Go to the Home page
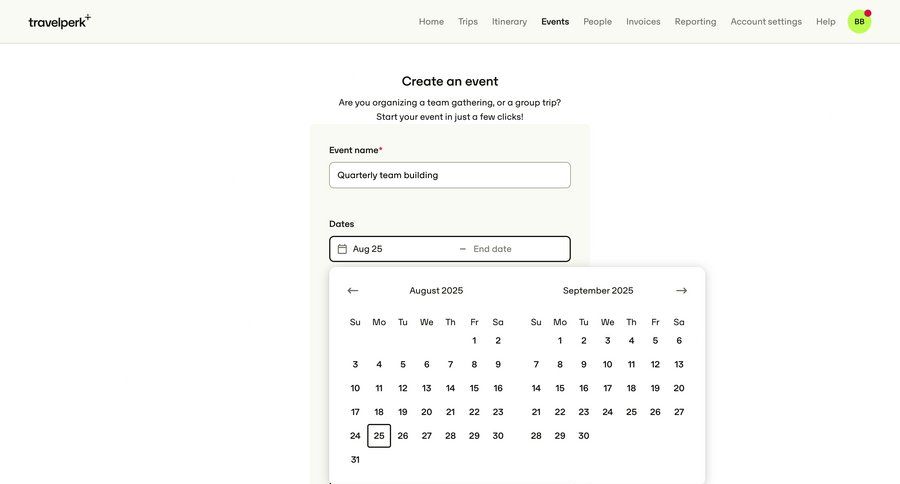This screenshot has height=484, width=900. click(431, 22)
